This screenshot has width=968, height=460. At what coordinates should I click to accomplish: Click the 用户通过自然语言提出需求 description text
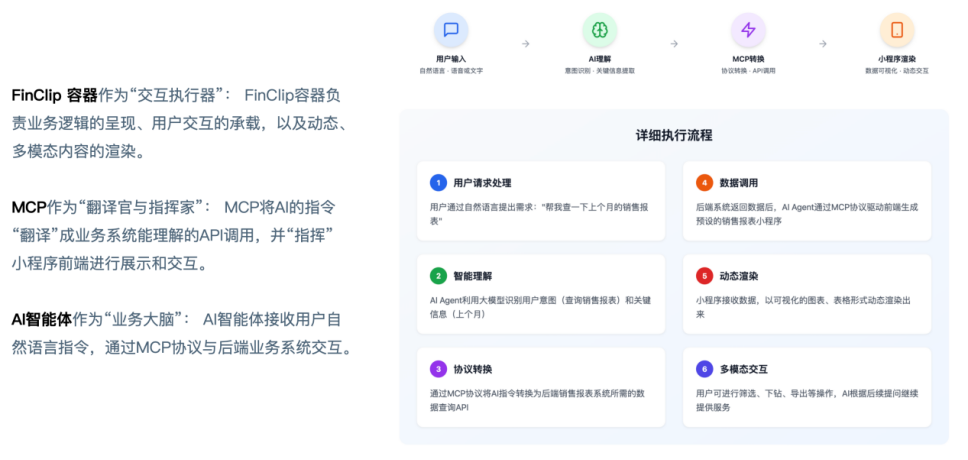pyautogui.click(x=540, y=214)
